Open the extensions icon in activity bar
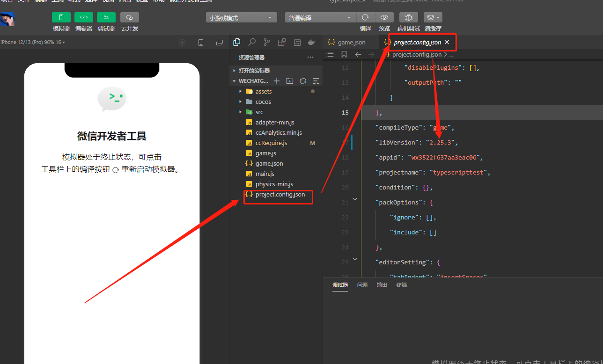Screen dimensions: 603x364 pos(282,42)
